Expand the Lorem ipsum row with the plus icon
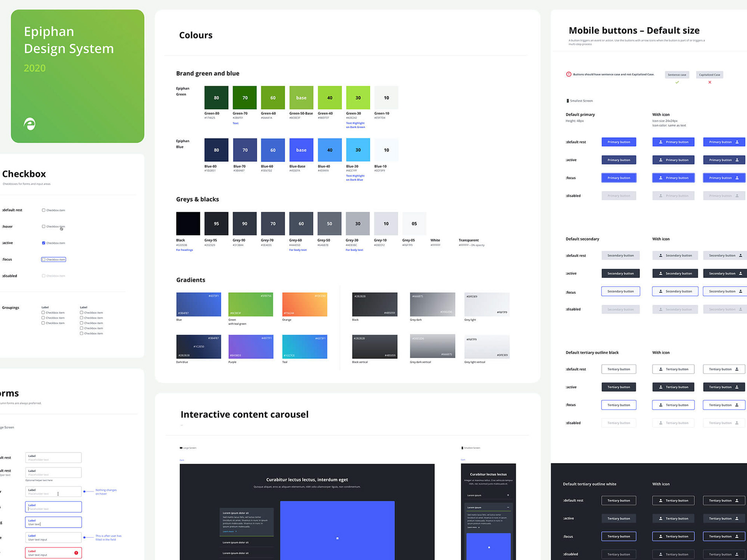Viewport: 747px width, 560px height. coord(508,495)
